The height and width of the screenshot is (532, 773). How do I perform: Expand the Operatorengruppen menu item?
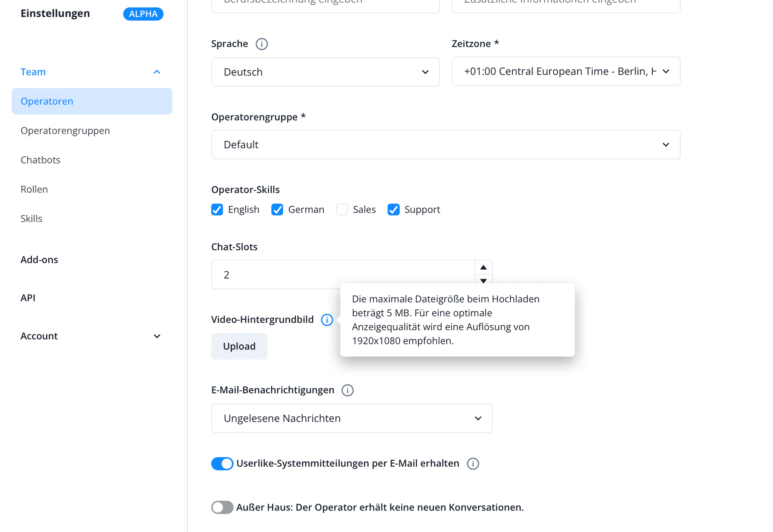(65, 131)
